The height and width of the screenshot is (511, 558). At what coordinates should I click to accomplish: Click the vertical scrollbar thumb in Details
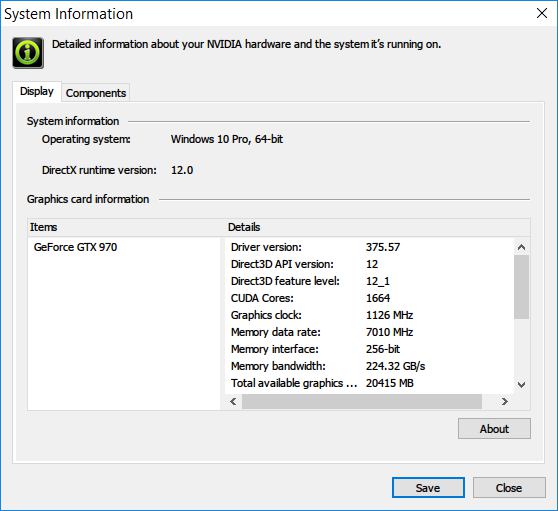(522, 287)
